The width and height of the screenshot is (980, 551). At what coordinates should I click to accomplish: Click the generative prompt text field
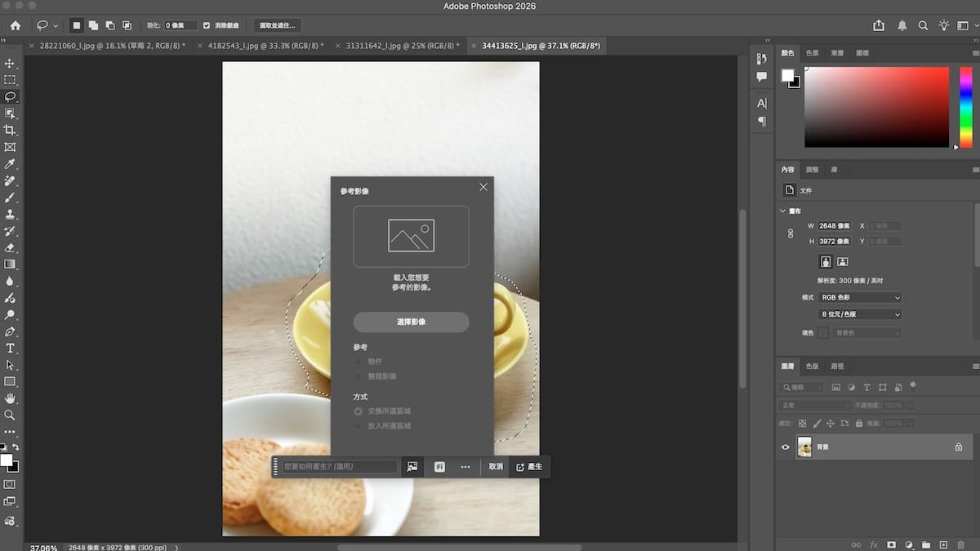click(x=340, y=467)
